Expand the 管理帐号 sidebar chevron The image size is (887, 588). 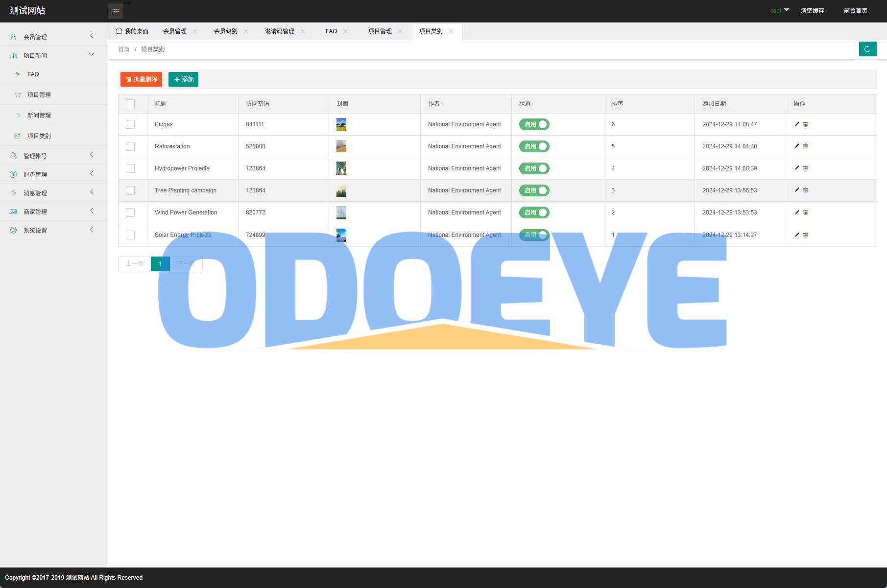click(x=92, y=155)
